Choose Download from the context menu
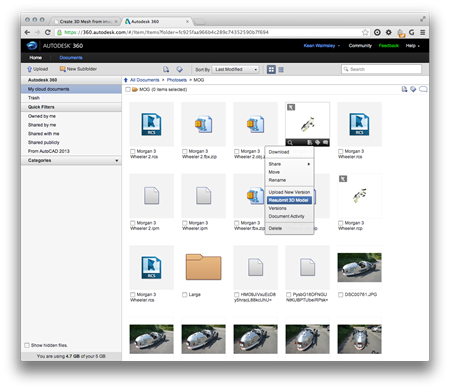Screen dimensions: 450x390 [289, 152]
